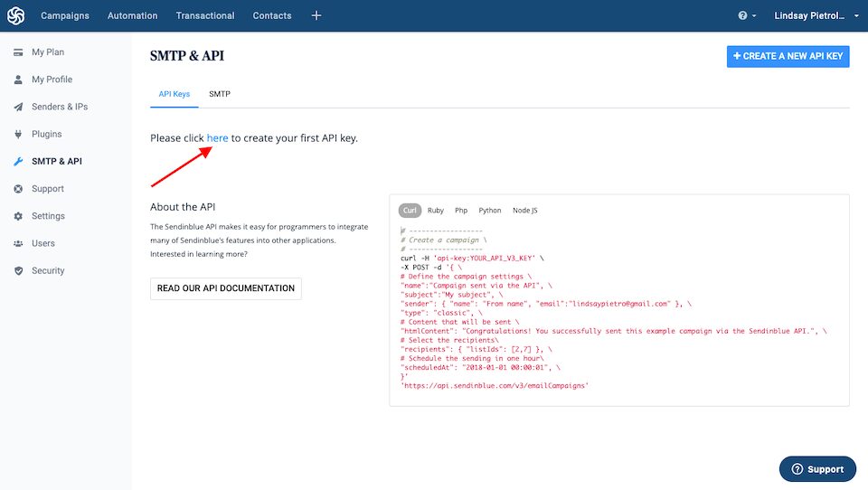Click the 'About the API' heading
The image size is (868, 490).
coord(183,207)
